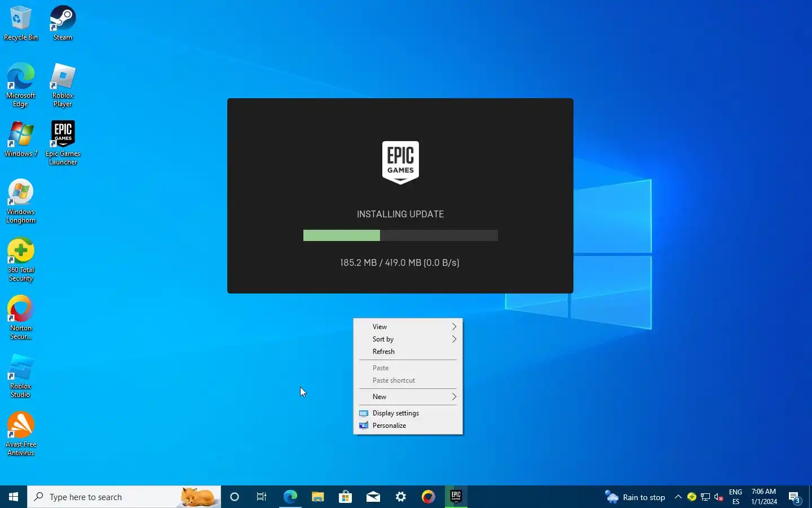Select the Windows Longhorn desktop shortcut
This screenshot has width=812, height=508.
[21, 202]
